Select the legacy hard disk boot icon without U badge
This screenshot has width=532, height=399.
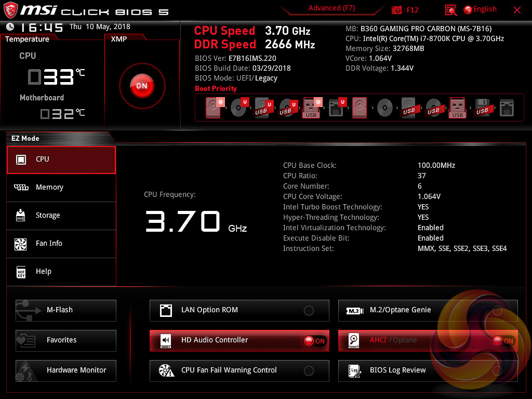tap(360, 108)
